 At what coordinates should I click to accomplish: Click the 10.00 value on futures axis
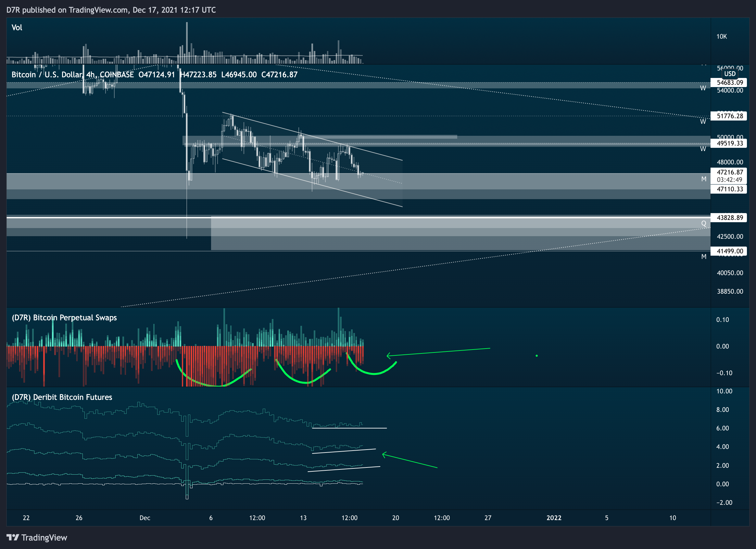point(724,391)
